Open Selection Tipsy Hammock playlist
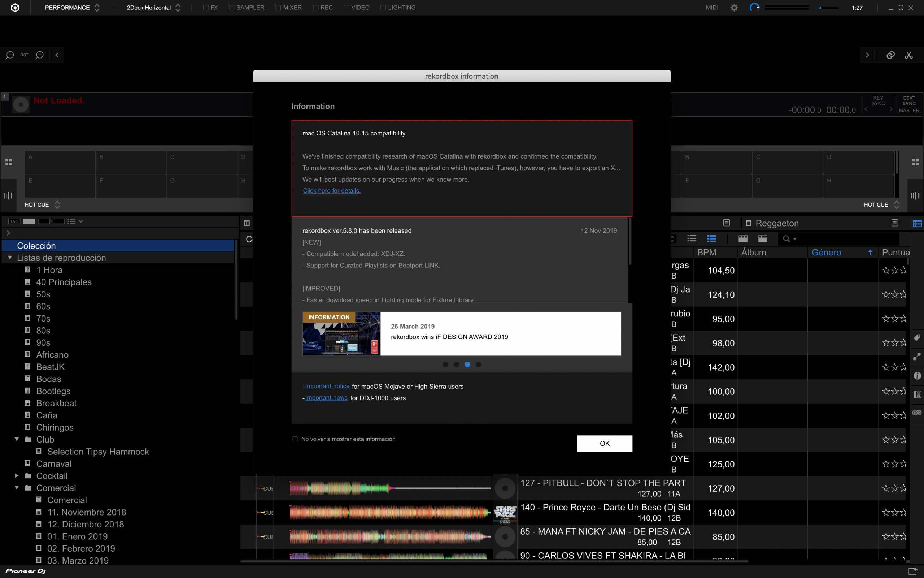Viewport: 924px width, 578px height. point(98,452)
